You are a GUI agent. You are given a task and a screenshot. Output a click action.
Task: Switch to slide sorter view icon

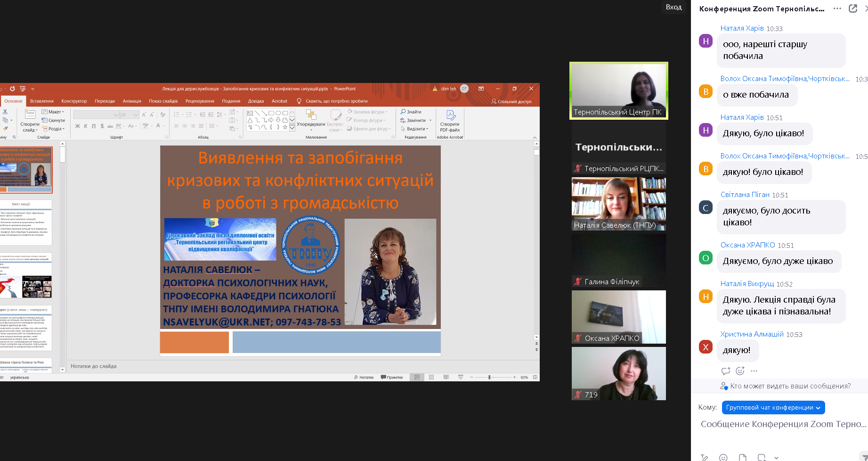pos(431,377)
